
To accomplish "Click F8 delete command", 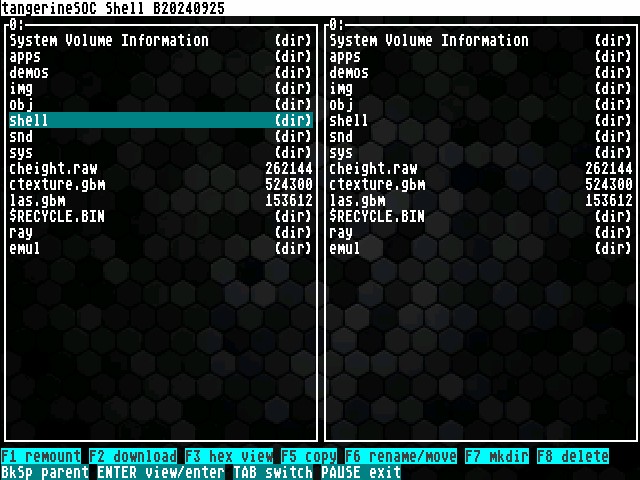I will [x=573, y=456].
